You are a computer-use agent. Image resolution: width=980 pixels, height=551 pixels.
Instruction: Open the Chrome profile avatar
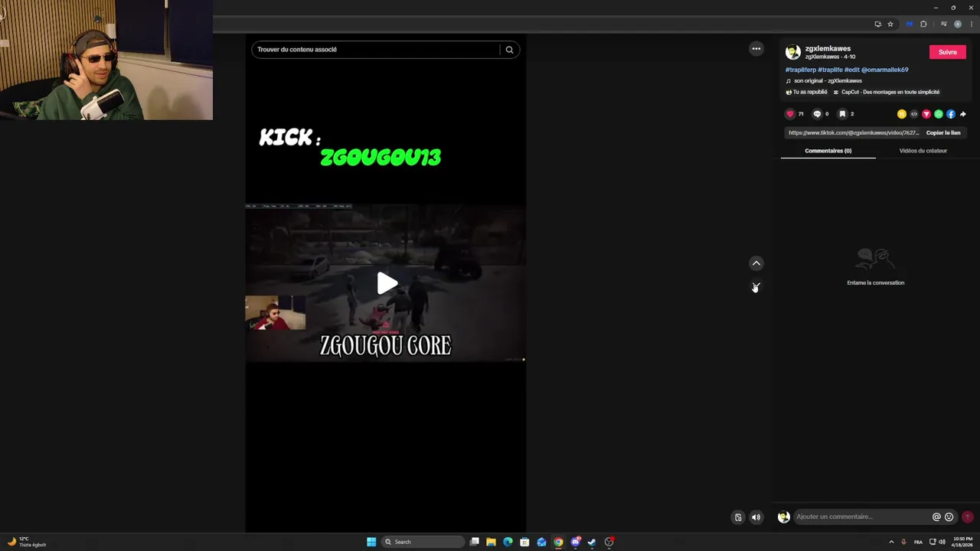pos(958,24)
